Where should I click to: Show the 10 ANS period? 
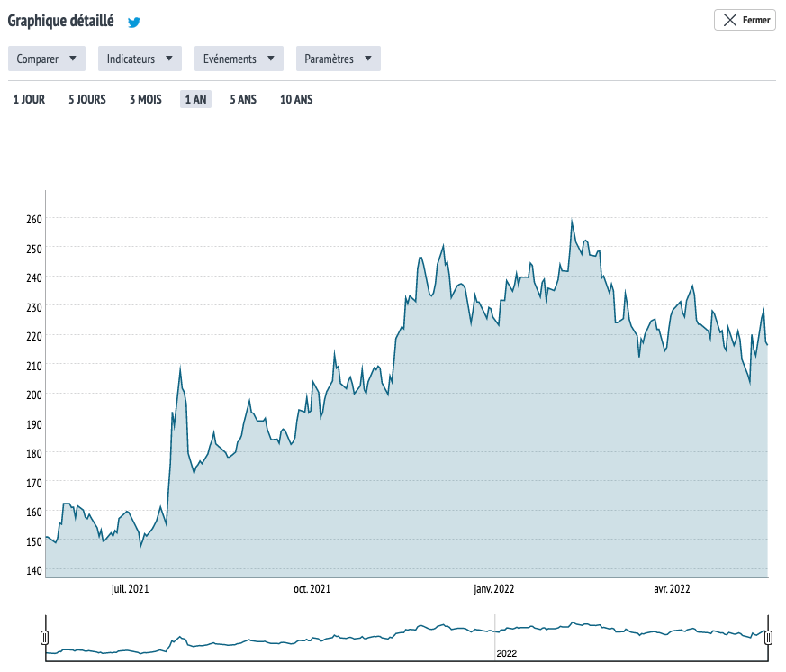click(x=296, y=99)
